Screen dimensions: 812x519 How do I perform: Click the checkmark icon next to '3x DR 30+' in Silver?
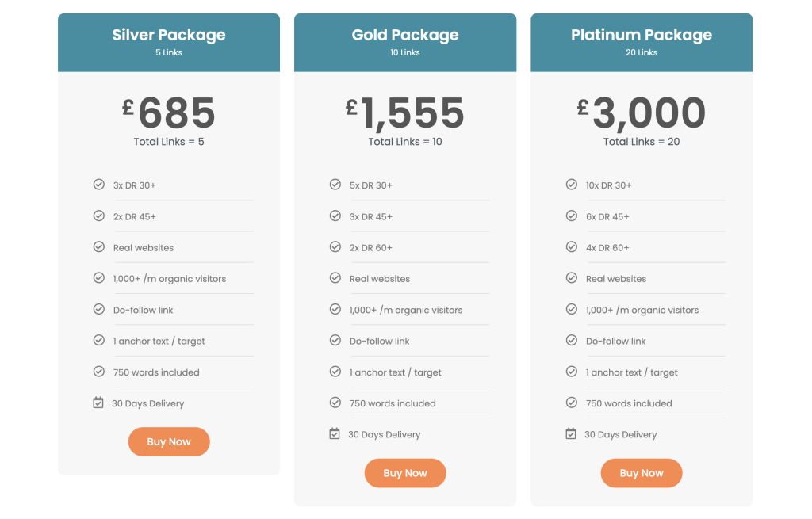click(98, 184)
